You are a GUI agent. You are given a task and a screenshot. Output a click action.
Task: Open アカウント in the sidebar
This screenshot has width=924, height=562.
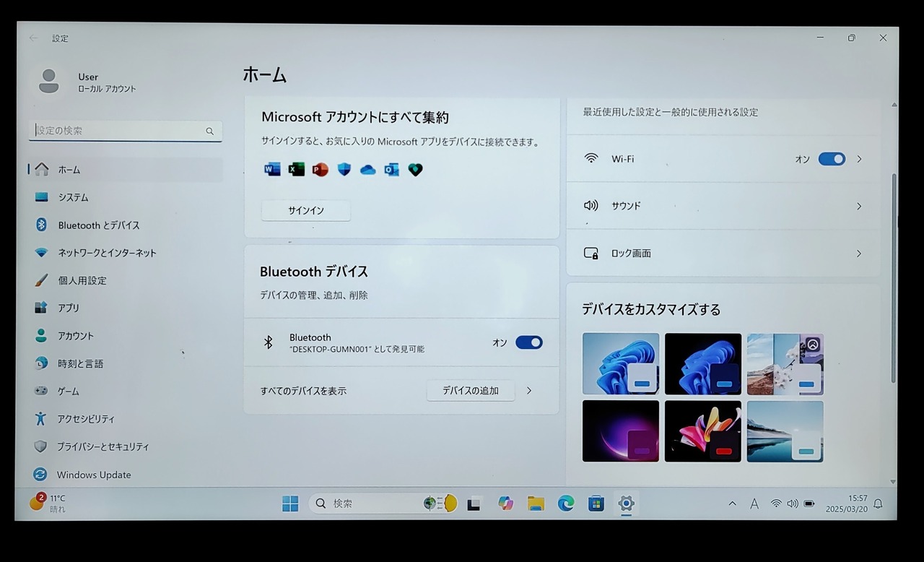126,336
